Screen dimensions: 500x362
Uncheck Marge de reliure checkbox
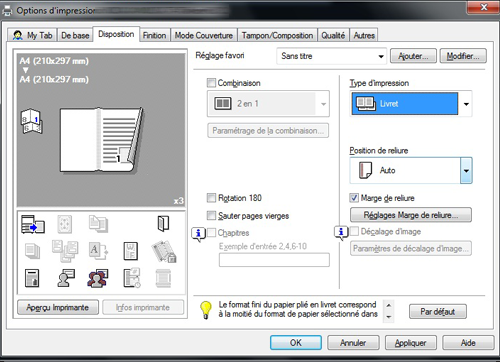pyautogui.click(x=354, y=198)
